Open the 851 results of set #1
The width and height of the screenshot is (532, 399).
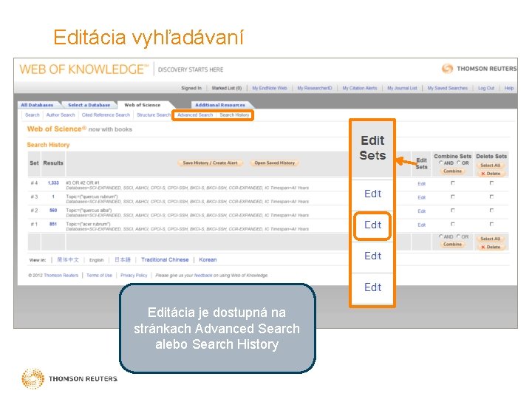[53, 224]
